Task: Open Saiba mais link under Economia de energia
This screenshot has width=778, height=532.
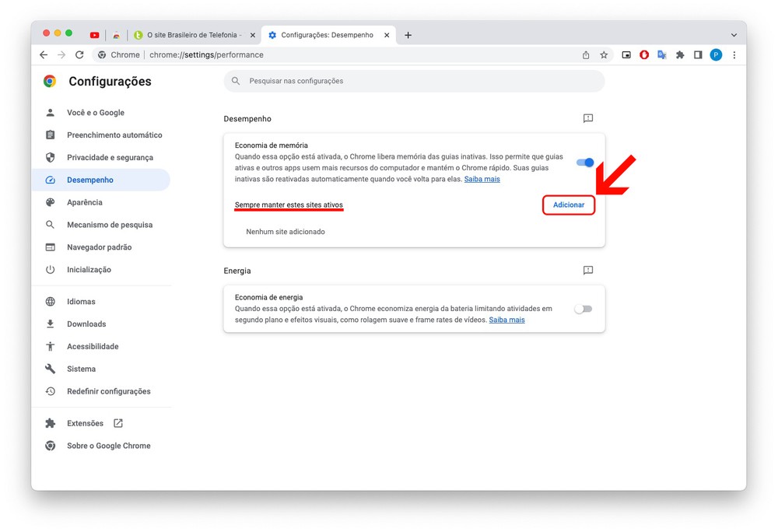Action: pyautogui.click(x=506, y=320)
